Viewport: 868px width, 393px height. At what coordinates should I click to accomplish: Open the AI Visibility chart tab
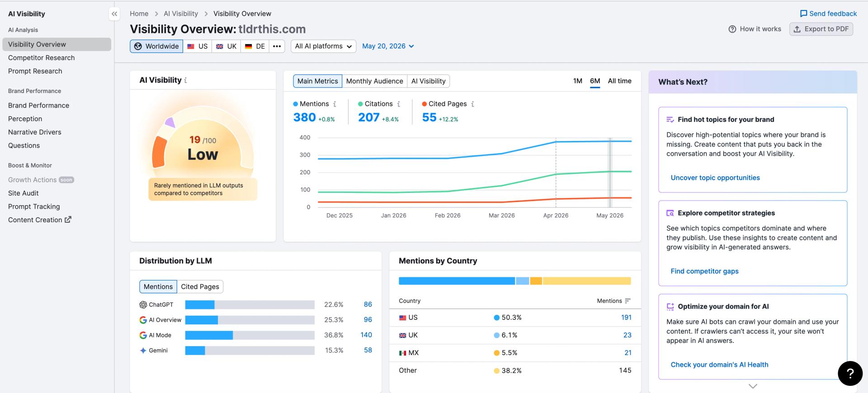429,81
